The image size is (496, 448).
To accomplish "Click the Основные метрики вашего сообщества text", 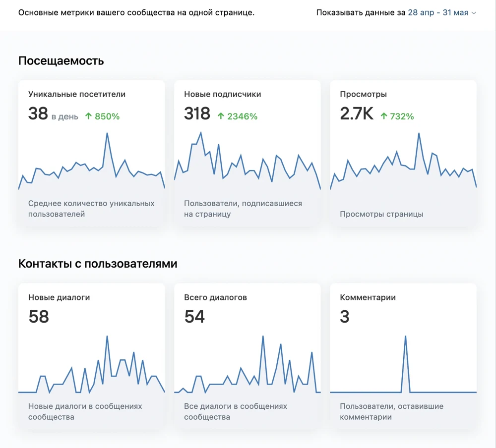I will pyautogui.click(x=136, y=13).
